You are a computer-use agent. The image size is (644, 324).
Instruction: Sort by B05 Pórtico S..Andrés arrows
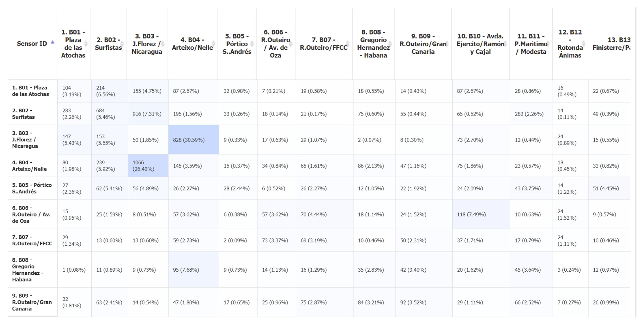coord(252,43)
